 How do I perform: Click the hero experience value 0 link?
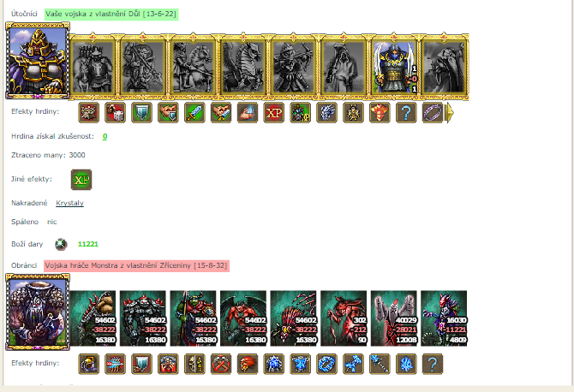[x=105, y=136]
